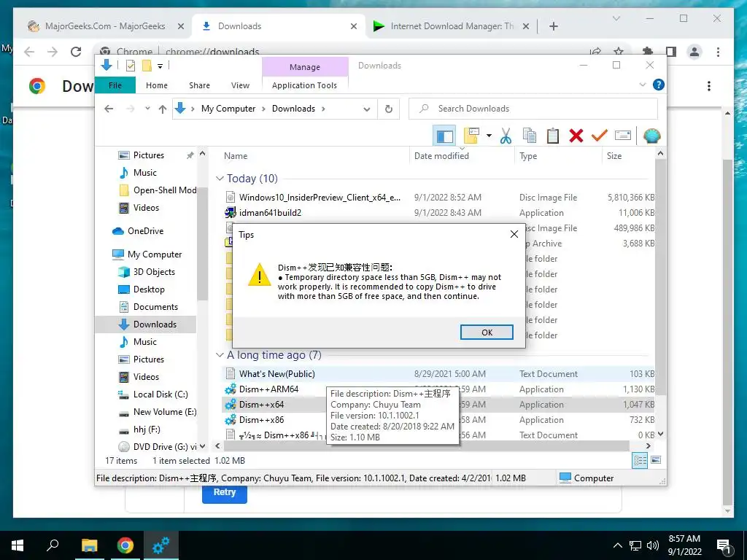Select OneDrive in navigation pane
The width and height of the screenshot is (747, 560).
coord(145,231)
